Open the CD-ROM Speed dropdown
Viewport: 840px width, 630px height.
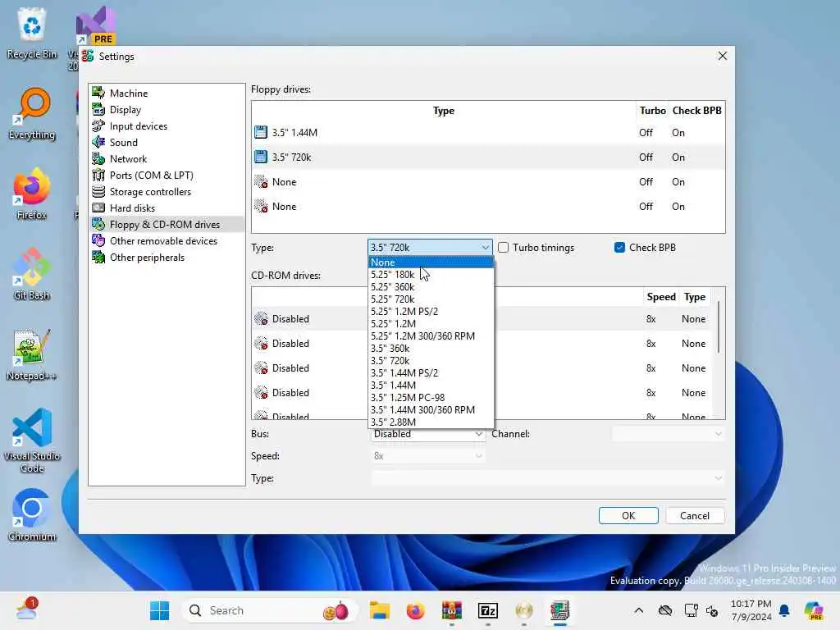[x=427, y=456]
